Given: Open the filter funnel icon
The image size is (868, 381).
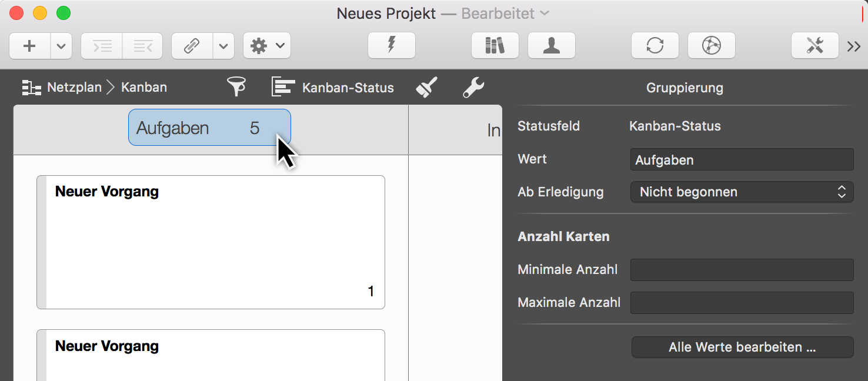Looking at the screenshot, I should (237, 86).
